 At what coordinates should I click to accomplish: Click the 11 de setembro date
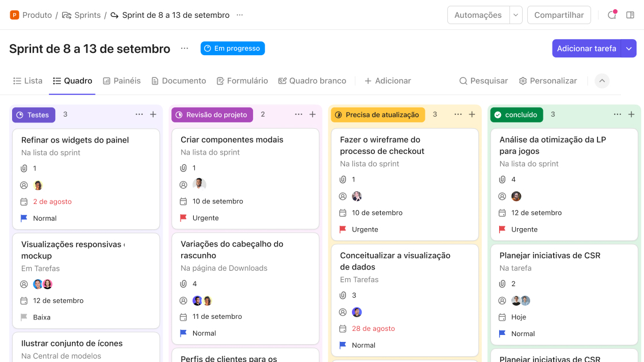[x=217, y=317]
